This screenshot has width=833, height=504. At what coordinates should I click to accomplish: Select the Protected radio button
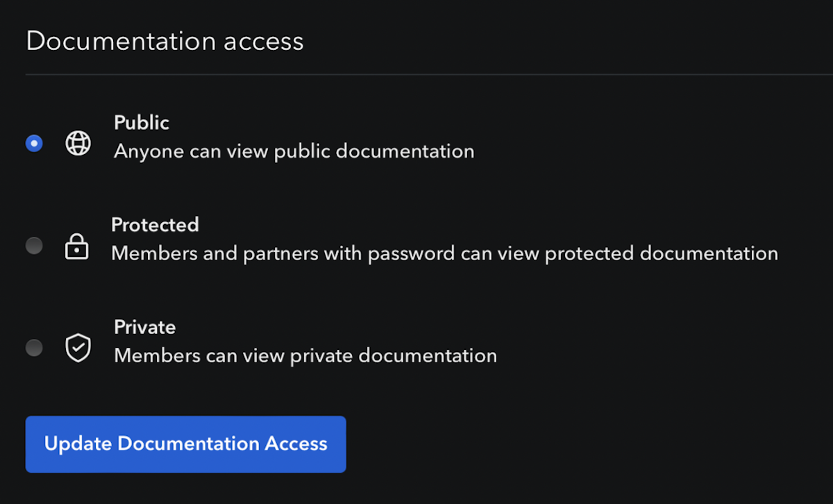pyautogui.click(x=34, y=245)
